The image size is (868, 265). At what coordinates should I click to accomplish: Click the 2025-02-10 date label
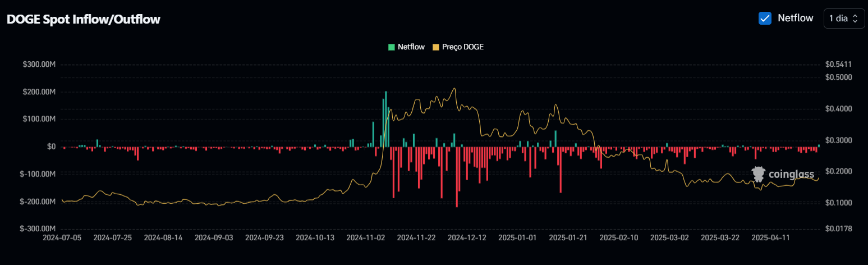(619, 238)
